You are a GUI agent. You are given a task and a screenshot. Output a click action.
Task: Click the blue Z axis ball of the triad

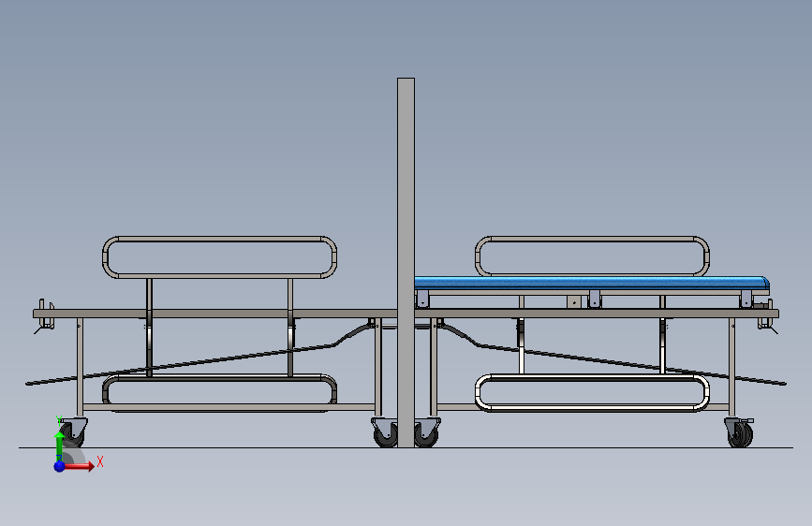(x=60, y=466)
